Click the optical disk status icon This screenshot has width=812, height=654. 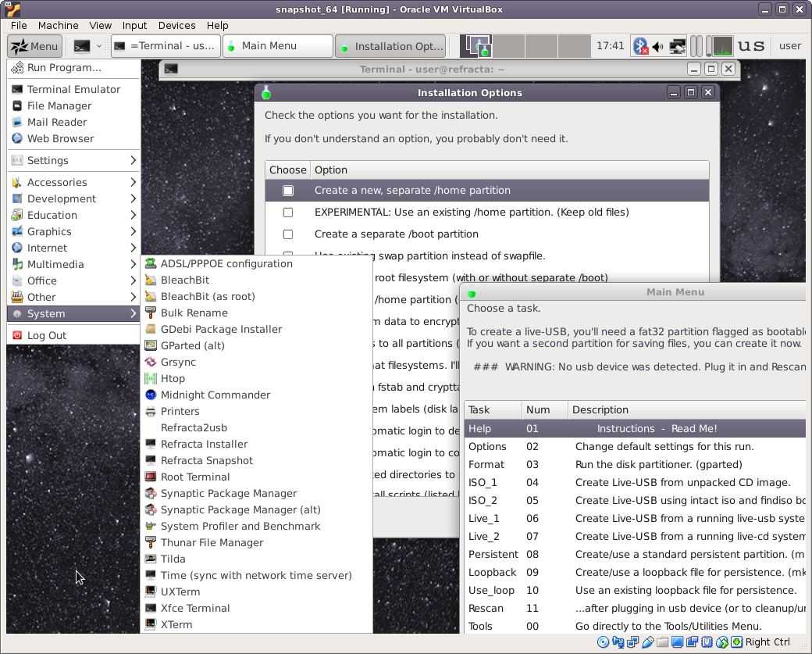603,642
